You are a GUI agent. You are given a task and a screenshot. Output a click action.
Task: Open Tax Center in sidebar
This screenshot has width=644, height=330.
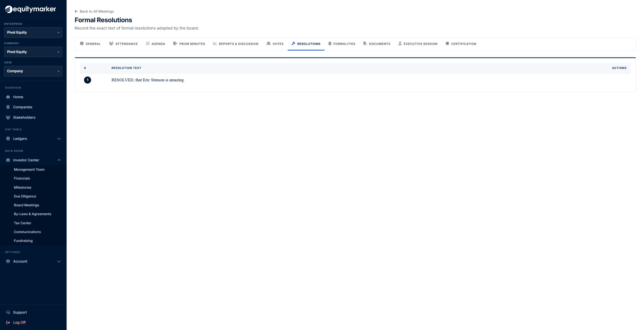22,223
